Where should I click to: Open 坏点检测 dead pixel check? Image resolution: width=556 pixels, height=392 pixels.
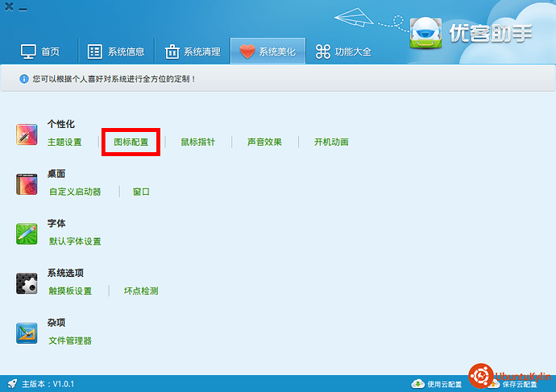[141, 291]
